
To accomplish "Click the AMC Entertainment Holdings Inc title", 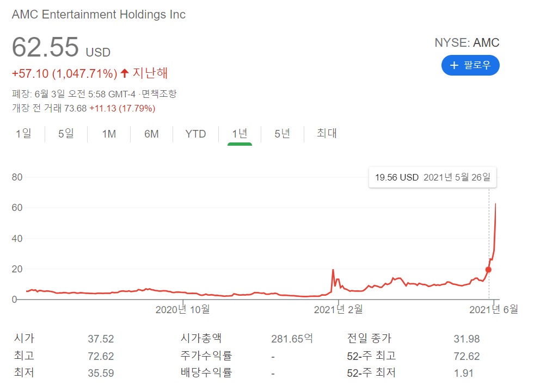I will coord(99,15).
